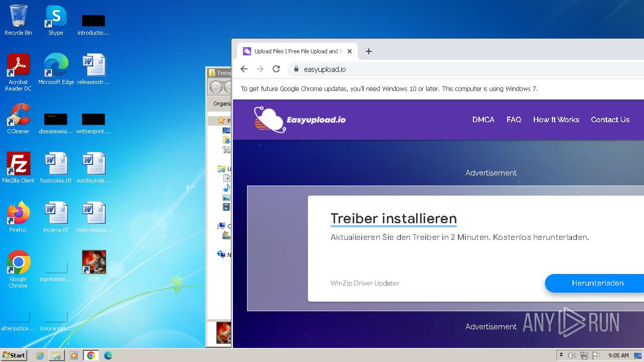This screenshot has width=644, height=362.
Task: Open the Recycle Bin desktop icon
Action: tap(18, 20)
